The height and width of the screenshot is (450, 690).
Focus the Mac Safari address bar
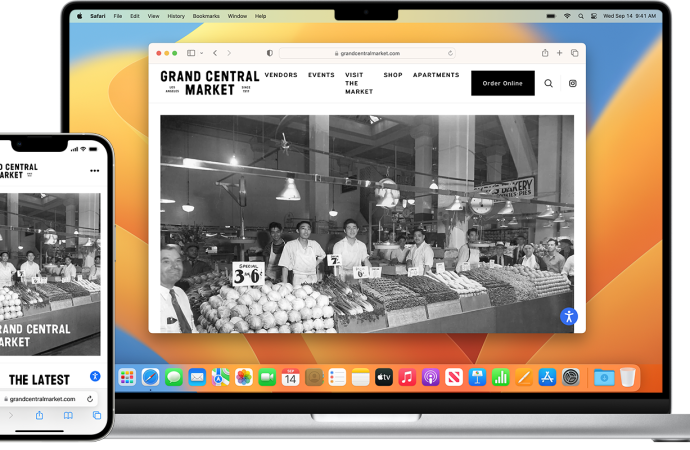click(367, 53)
